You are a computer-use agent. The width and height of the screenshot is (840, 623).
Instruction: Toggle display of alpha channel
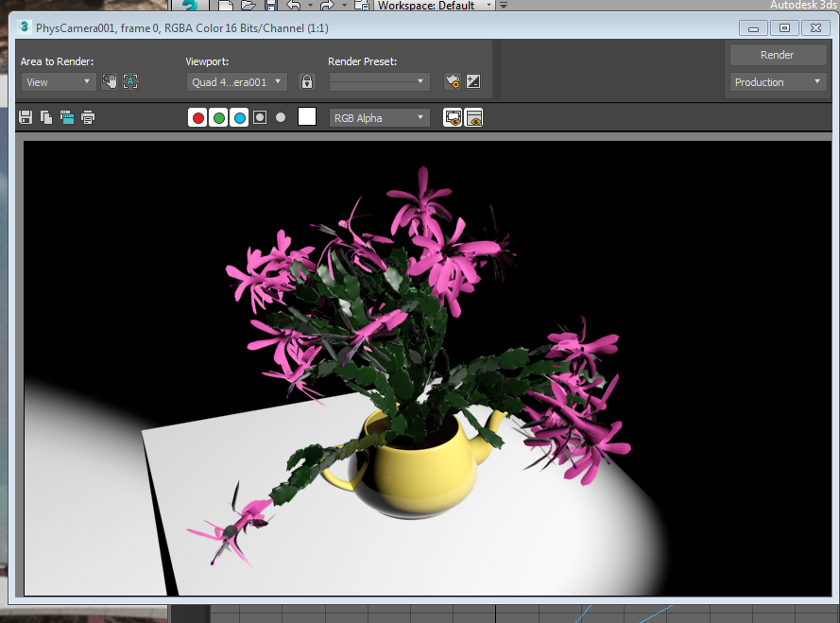(x=260, y=117)
